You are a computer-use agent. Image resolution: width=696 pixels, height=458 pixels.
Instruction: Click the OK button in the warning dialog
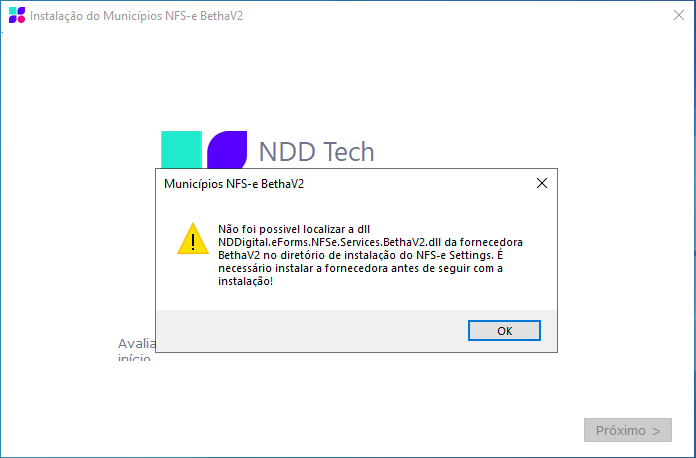[504, 331]
